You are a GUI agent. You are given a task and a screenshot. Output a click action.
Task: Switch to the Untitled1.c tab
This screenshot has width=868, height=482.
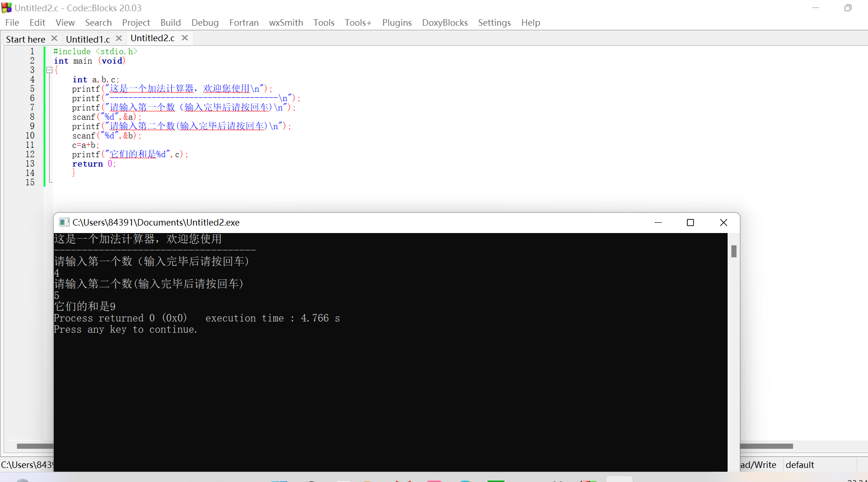coord(88,39)
